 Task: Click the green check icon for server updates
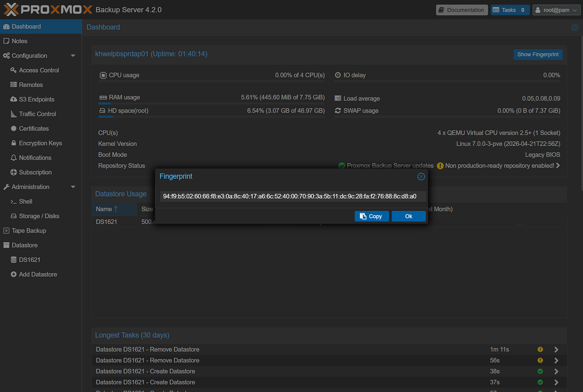point(342,166)
